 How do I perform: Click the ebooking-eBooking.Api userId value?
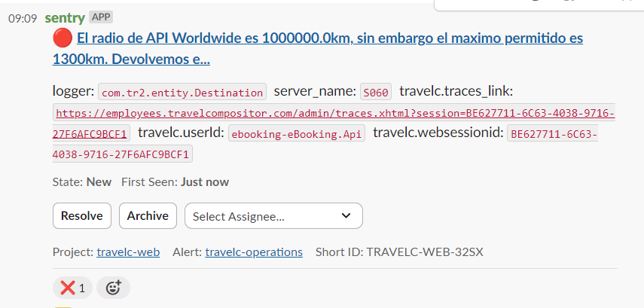tap(297, 134)
